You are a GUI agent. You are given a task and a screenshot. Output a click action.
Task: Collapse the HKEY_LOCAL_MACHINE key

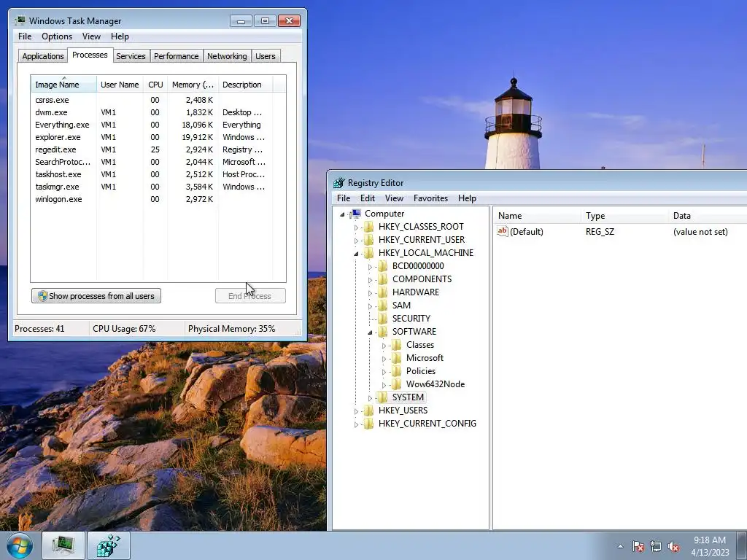pyautogui.click(x=356, y=254)
